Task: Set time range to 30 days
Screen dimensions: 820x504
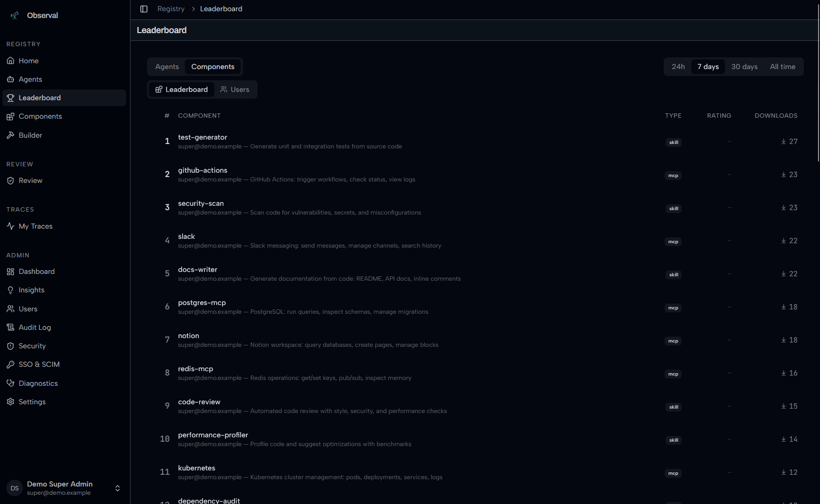Action: click(745, 67)
